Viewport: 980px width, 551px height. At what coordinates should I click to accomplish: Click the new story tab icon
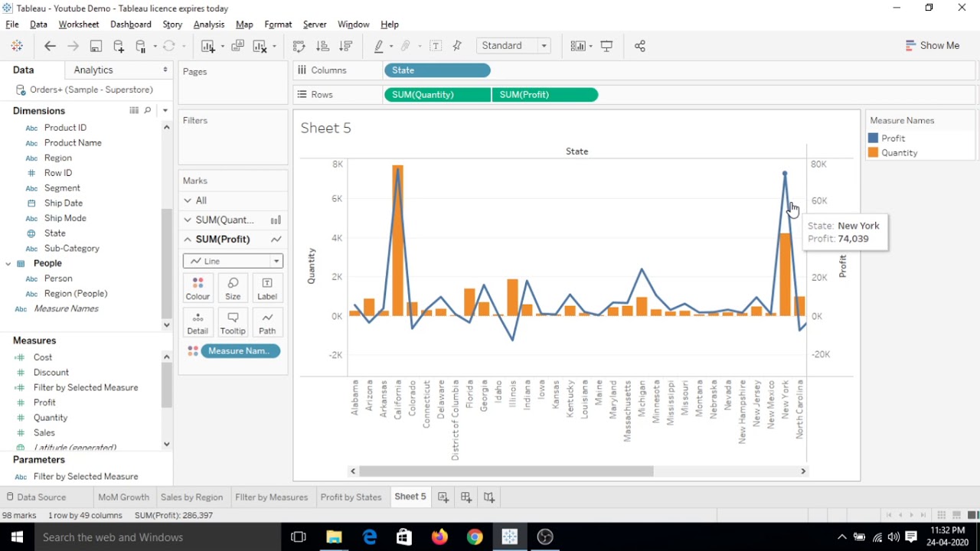coord(488,497)
